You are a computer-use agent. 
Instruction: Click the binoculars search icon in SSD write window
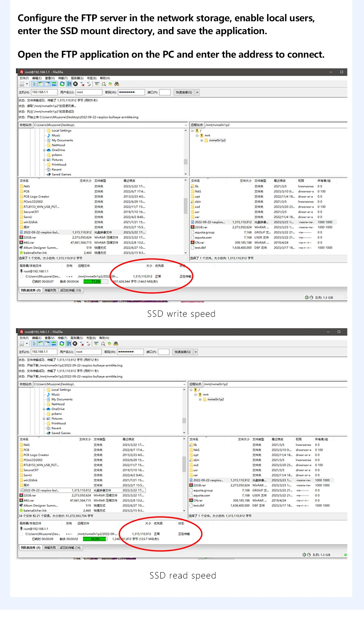coord(116,84)
